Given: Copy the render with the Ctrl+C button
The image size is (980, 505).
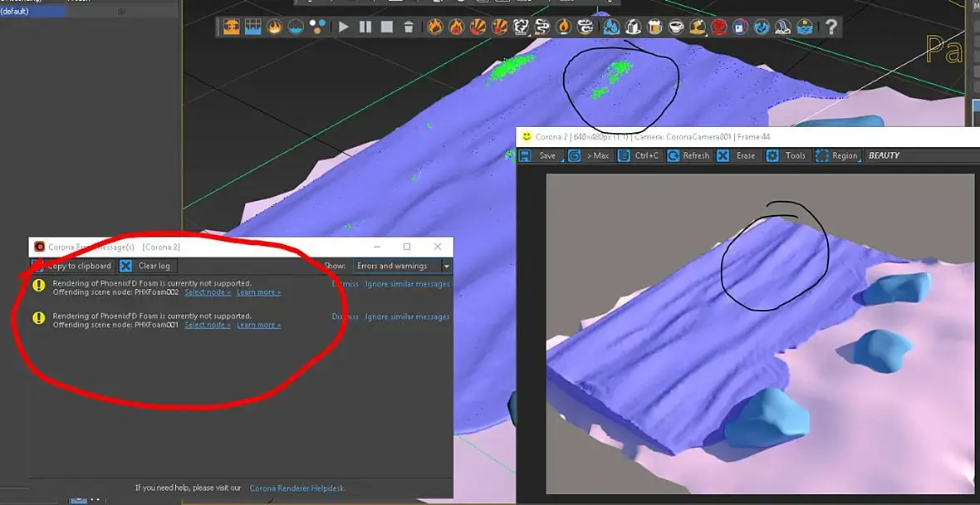Looking at the screenshot, I should pyautogui.click(x=639, y=155).
